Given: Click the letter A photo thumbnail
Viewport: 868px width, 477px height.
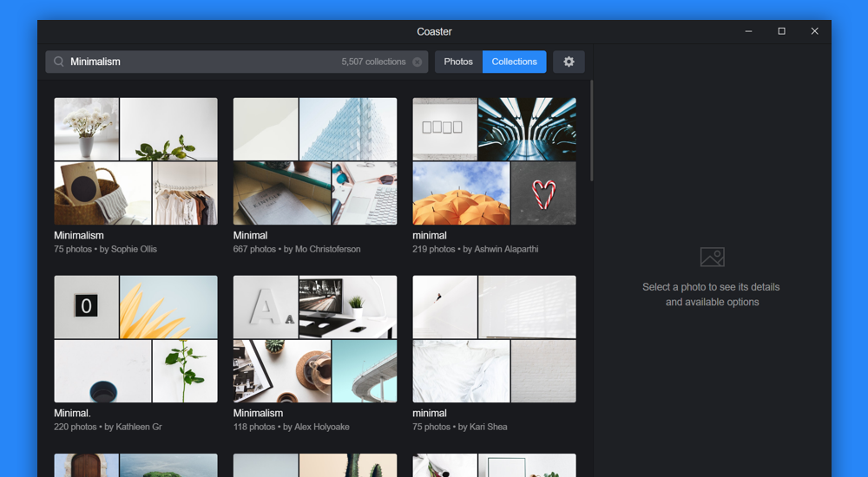Looking at the screenshot, I should coord(266,306).
